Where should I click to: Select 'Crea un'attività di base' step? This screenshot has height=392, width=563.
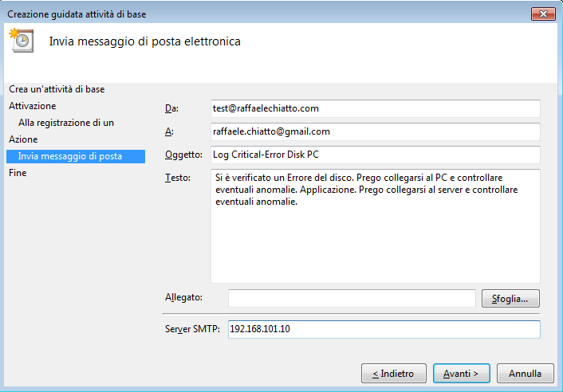[x=57, y=89]
